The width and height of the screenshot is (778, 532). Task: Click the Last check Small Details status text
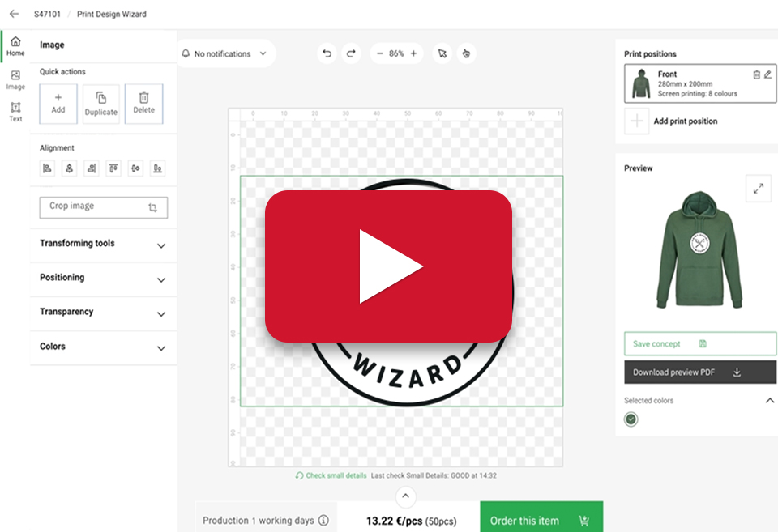434,475
